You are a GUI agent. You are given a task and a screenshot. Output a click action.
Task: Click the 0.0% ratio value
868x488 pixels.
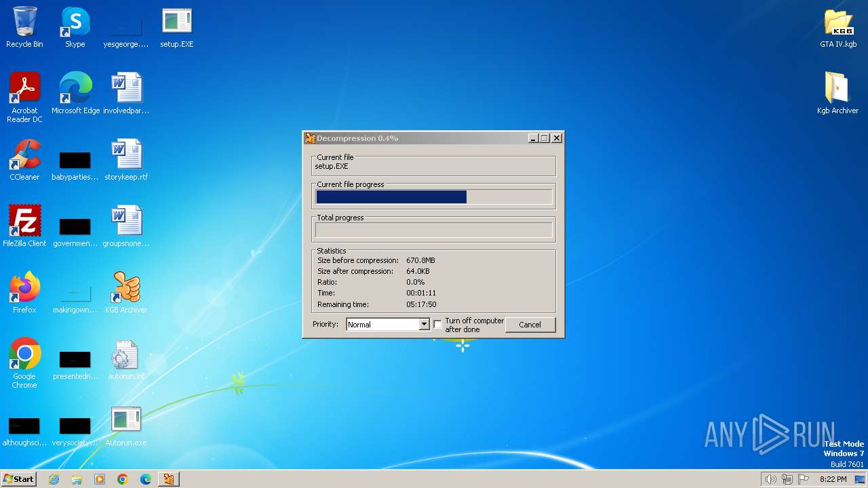pos(415,282)
